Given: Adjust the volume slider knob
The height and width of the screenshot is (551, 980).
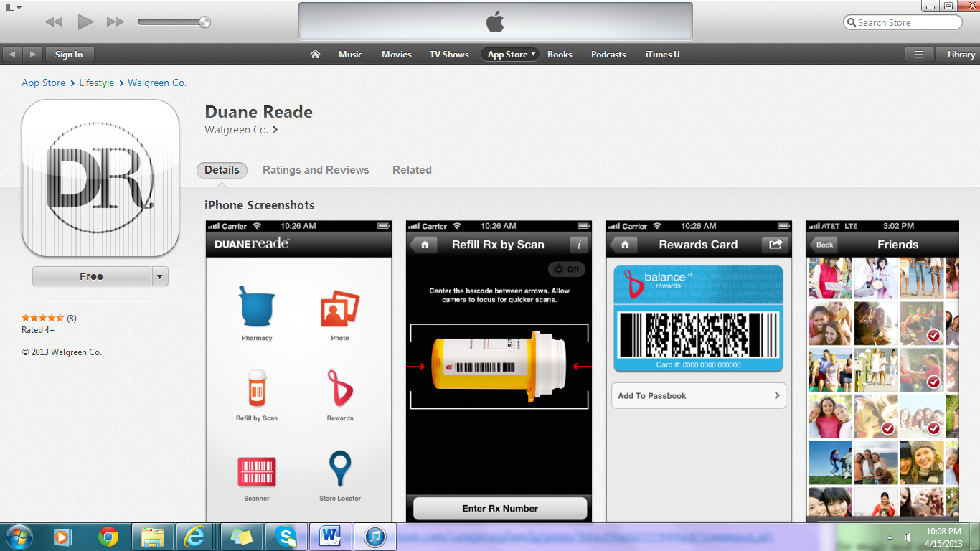Looking at the screenshot, I should [x=204, y=22].
